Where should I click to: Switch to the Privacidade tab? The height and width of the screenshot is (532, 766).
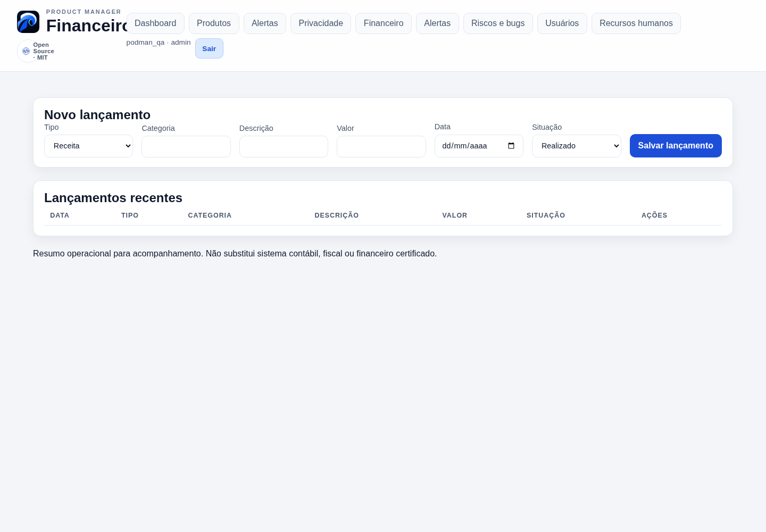tap(321, 23)
